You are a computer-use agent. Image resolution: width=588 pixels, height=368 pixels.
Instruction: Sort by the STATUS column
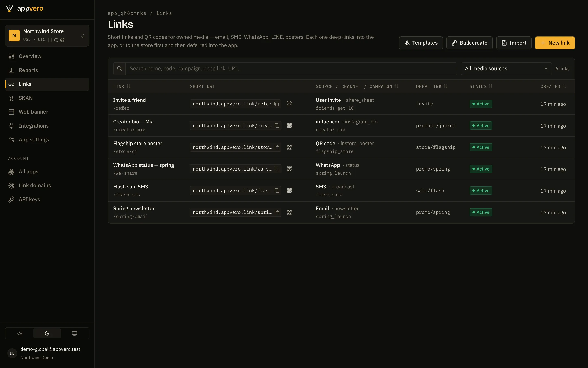point(481,86)
